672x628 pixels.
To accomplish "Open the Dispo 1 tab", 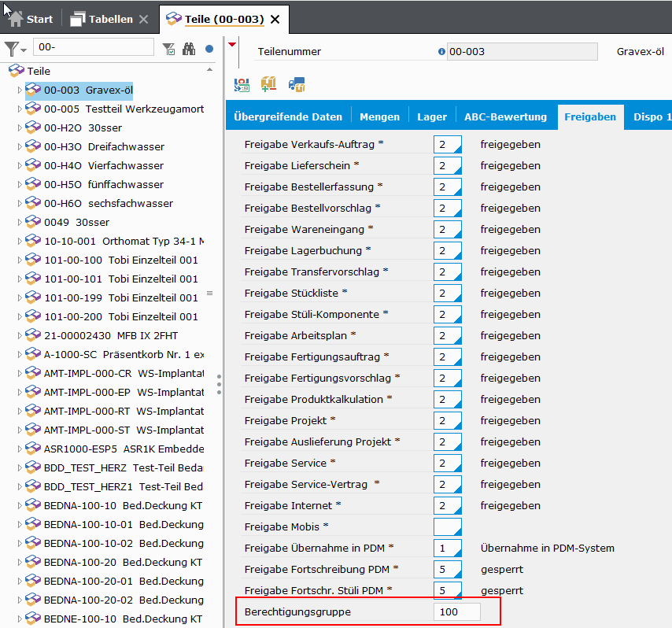I will click(648, 116).
